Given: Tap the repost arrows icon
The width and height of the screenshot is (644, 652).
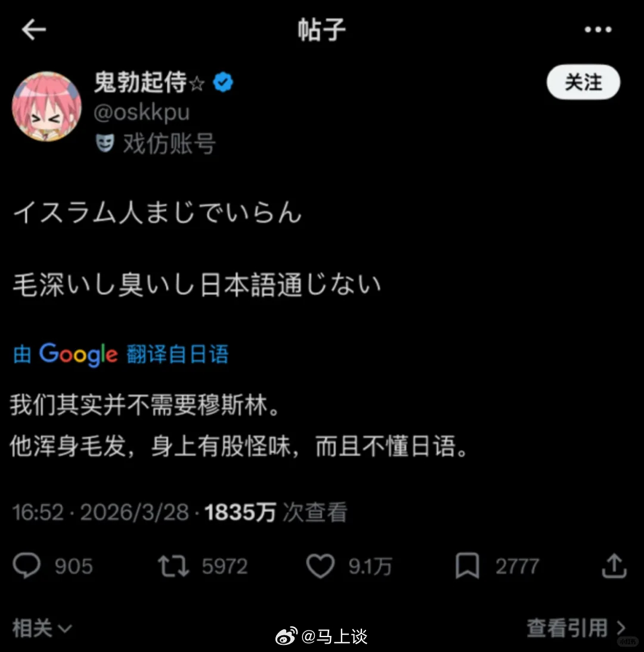Looking at the screenshot, I should pos(174,566).
